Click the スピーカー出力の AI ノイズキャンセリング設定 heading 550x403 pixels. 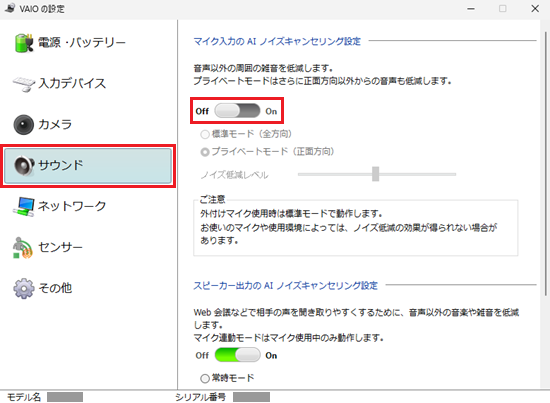click(286, 286)
